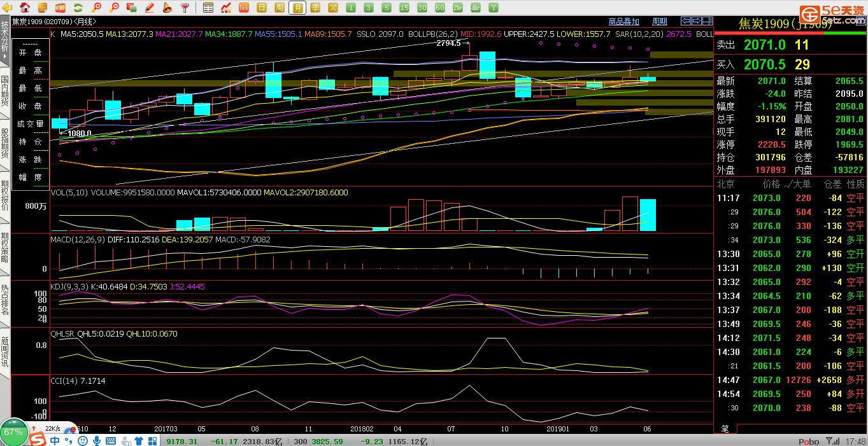
Task: Switch to 60-minute period
Action: tap(440, 8)
